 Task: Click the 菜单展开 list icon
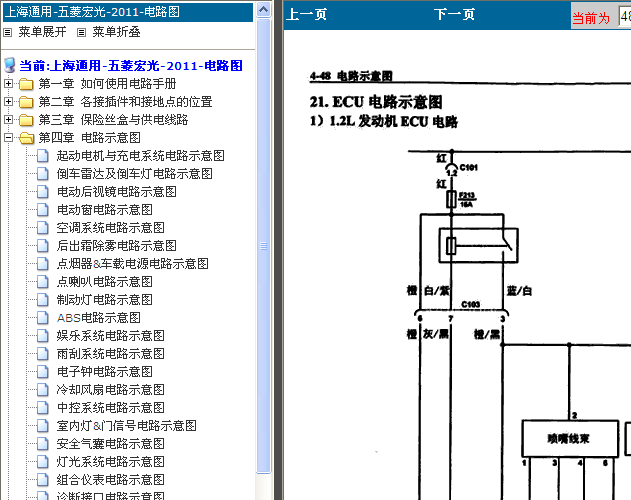tap(8, 32)
